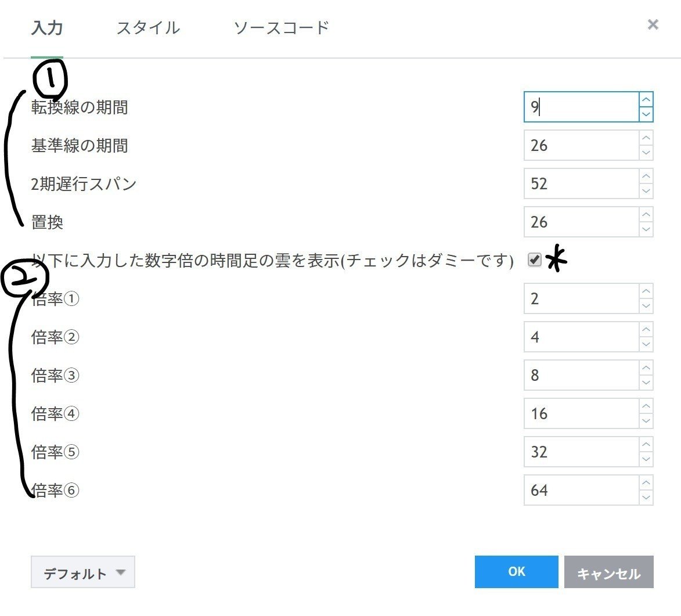Decrease 倍率② using the stepper arrow
This screenshot has width=681, height=616.
pyautogui.click(x=646, y=344)
